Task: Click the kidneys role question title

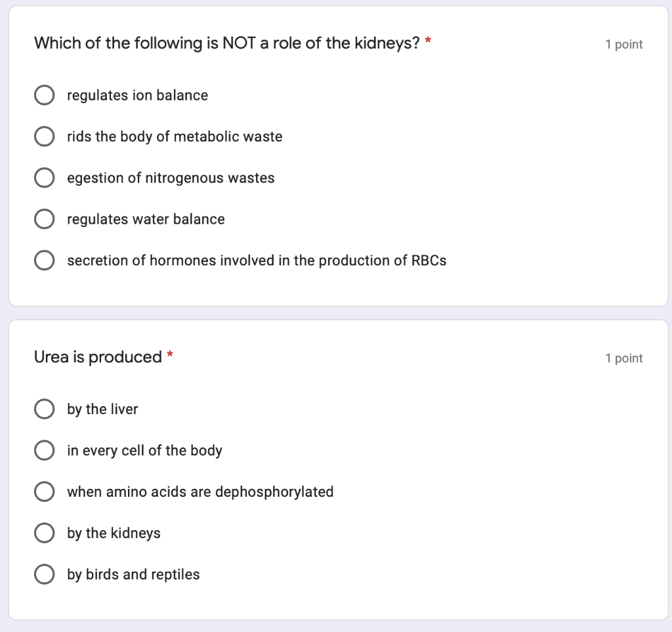Action: (x=226, y=43)
